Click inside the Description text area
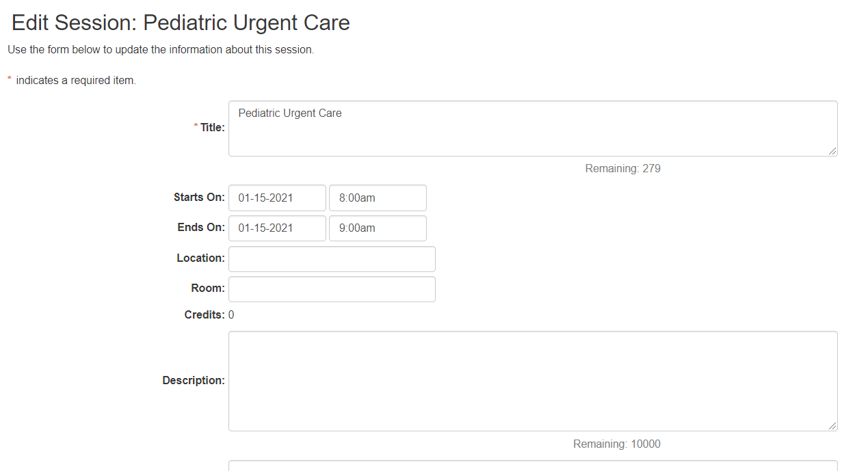This screenshot has width=868, height=471. (533, 381)
